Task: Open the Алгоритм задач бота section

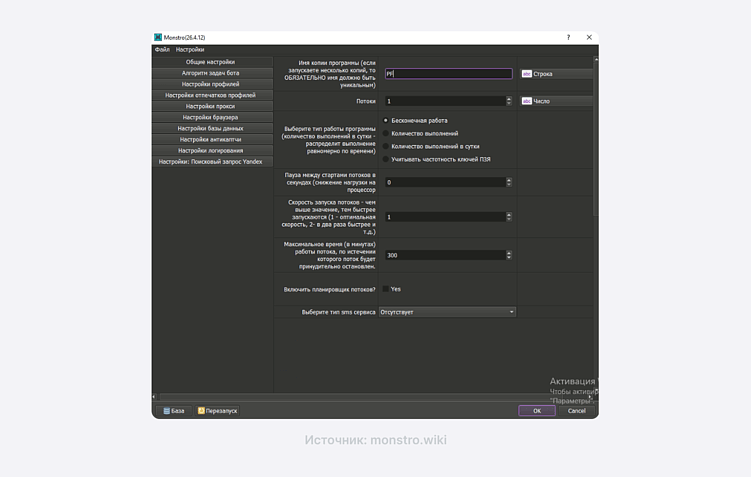Action: 212,73
